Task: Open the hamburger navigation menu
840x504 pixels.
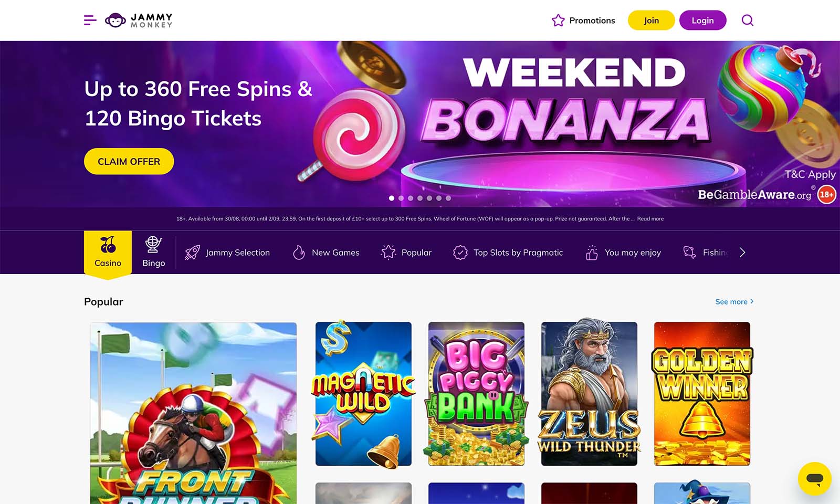Action: (x=90, y=20)
